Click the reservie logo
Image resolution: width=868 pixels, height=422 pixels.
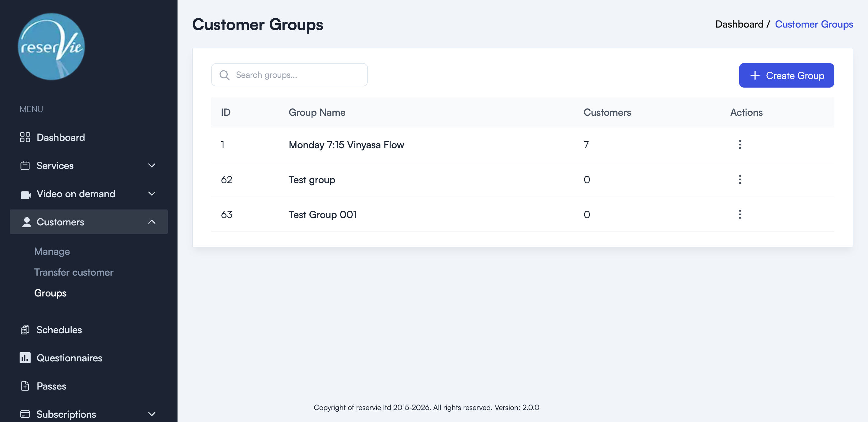coord(51,47)
